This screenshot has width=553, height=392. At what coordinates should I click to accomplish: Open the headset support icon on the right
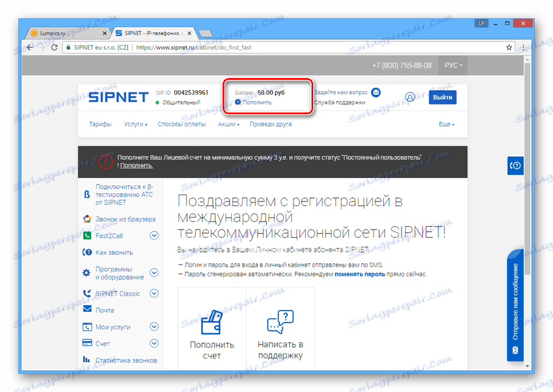(515, 165)
